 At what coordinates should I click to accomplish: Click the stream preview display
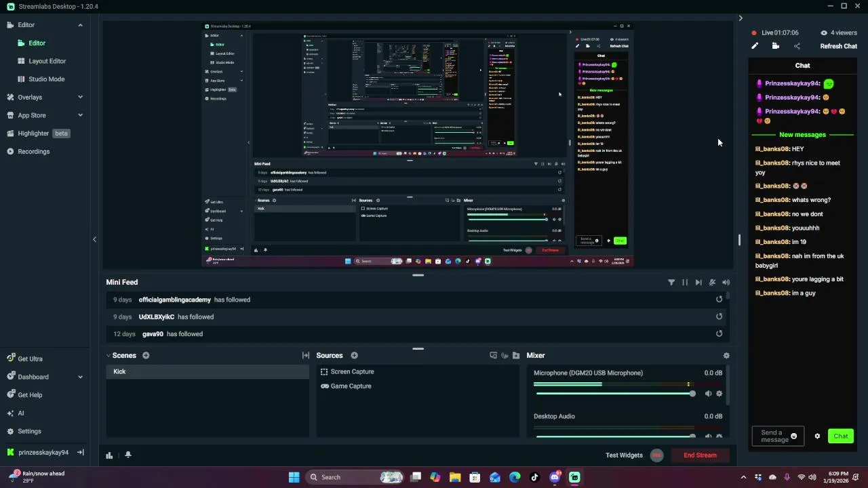pyautogui.click(x=418, y=144)
